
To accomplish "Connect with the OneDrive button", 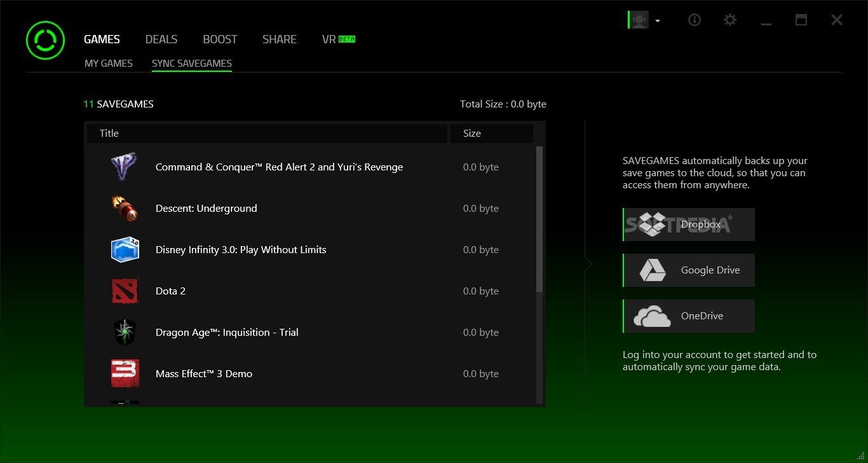I will [x=689, y=316].
